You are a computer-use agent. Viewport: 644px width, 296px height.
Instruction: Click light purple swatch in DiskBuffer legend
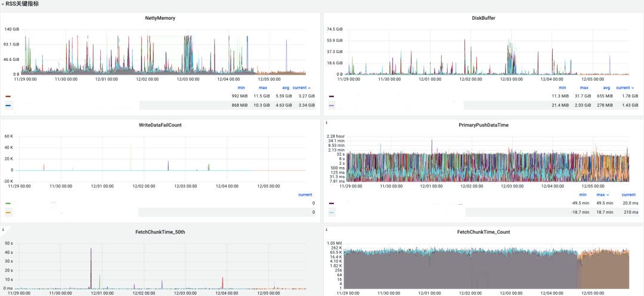coord(332,106)
